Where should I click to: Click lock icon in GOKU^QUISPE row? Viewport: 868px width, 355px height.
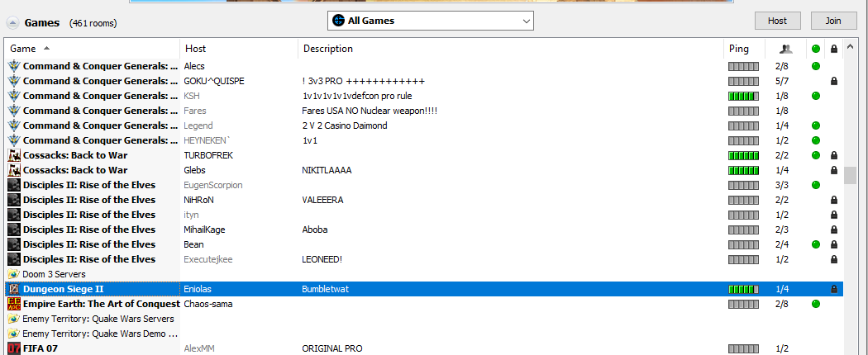[x=833, y=81]
